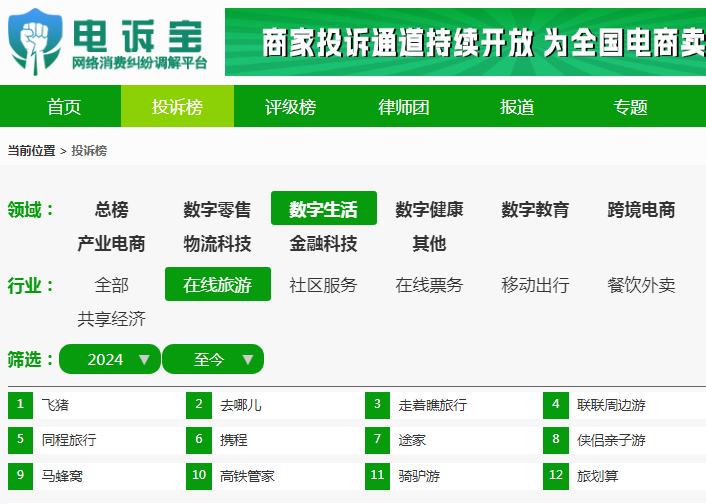This screenshot has height=504, width=706.
Task: Choose the 跨境电商 domain filter
Action: tap(642, 209)
